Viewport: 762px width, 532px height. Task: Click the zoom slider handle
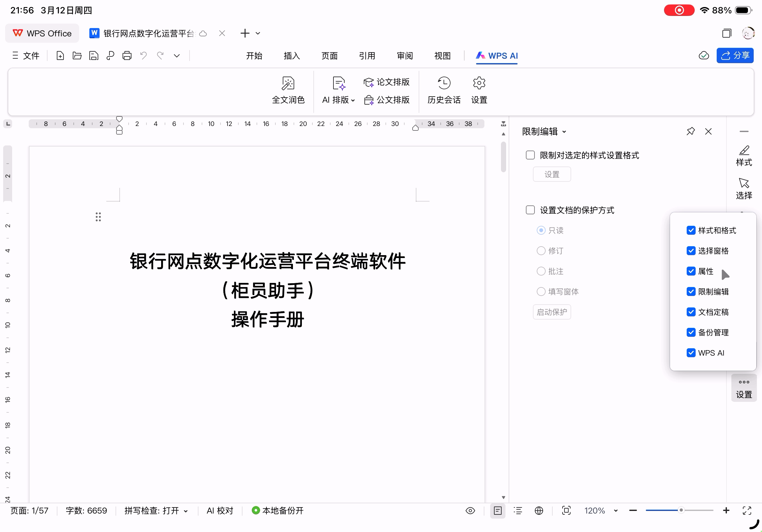[681, 510]
